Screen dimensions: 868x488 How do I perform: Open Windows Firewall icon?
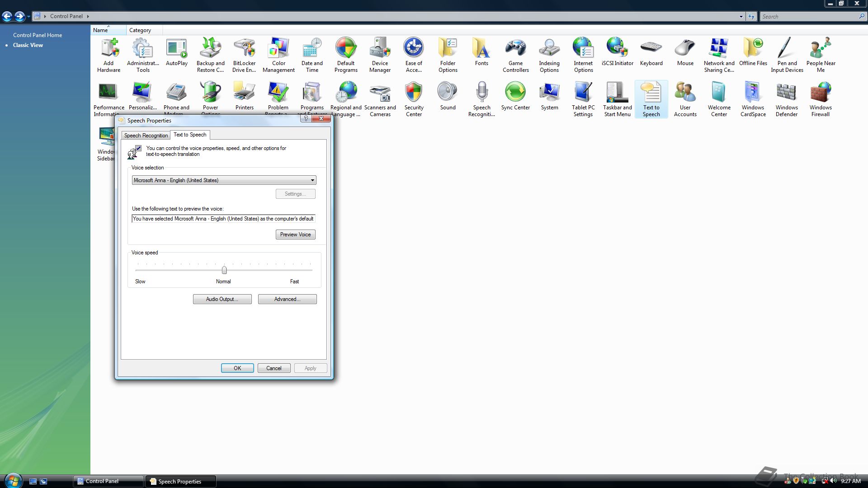pos(821,99)
